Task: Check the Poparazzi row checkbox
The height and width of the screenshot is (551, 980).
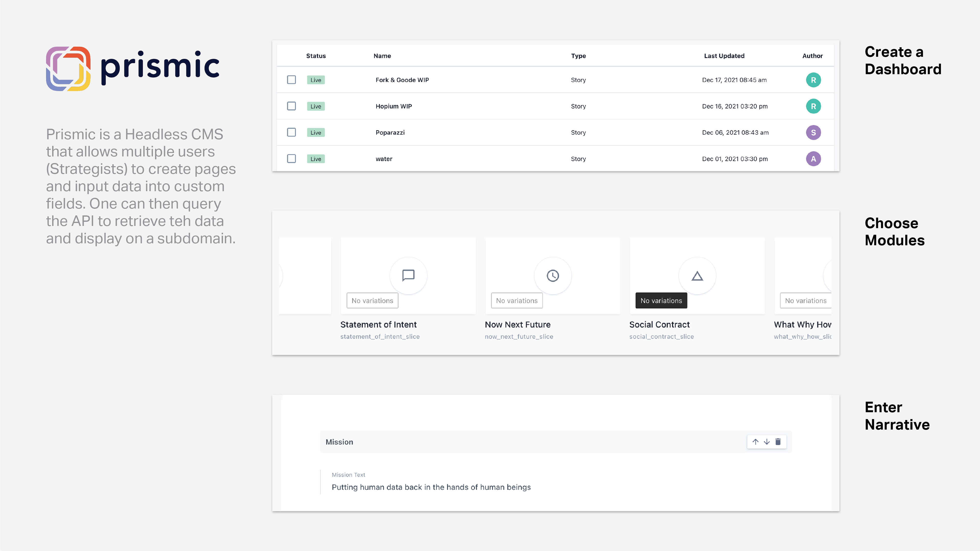Action: [x=291, y=132]
